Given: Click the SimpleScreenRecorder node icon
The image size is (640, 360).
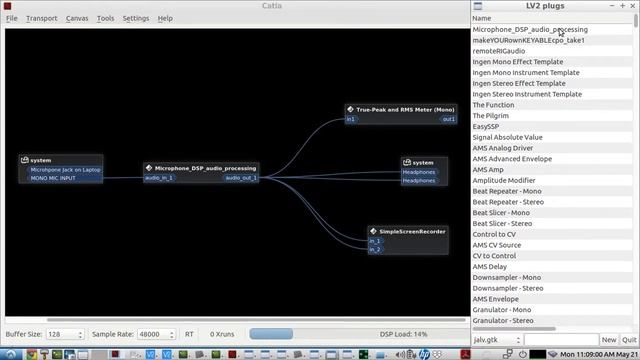Looking at the screenshot, I should (x=373, y=231).
